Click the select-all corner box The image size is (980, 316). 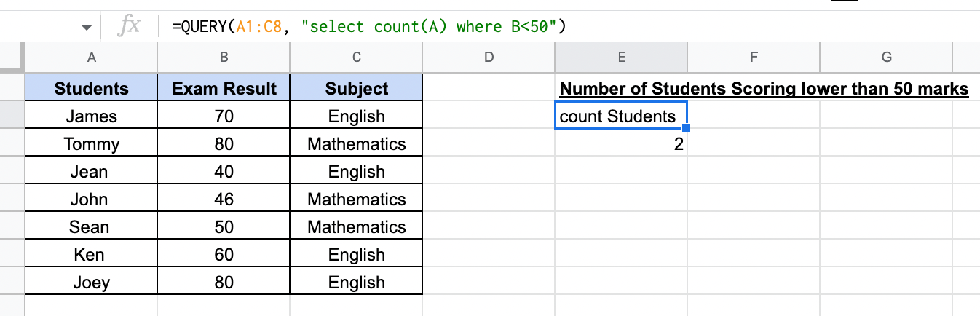click(12, 57)
